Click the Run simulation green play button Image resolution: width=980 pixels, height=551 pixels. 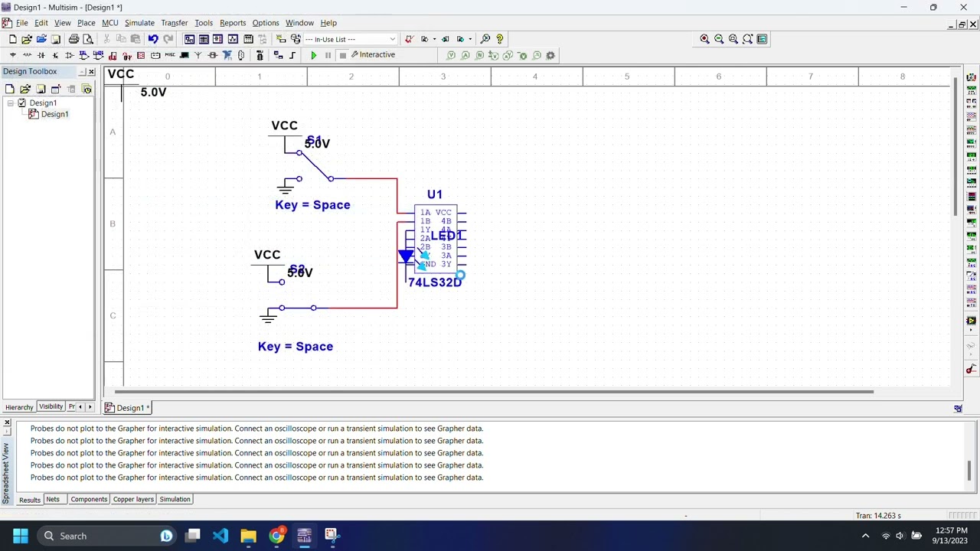313,55
